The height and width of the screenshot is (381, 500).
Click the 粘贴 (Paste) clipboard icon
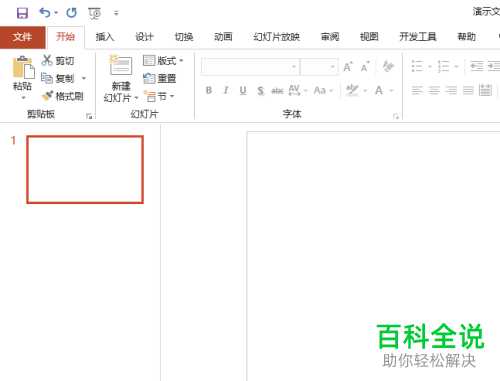pos(23,68)
